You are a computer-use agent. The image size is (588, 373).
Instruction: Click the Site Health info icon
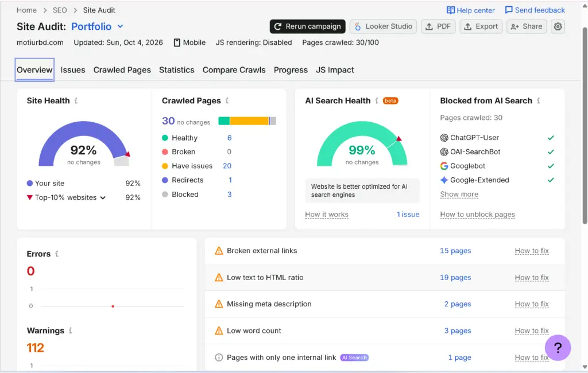click(76, 101)
